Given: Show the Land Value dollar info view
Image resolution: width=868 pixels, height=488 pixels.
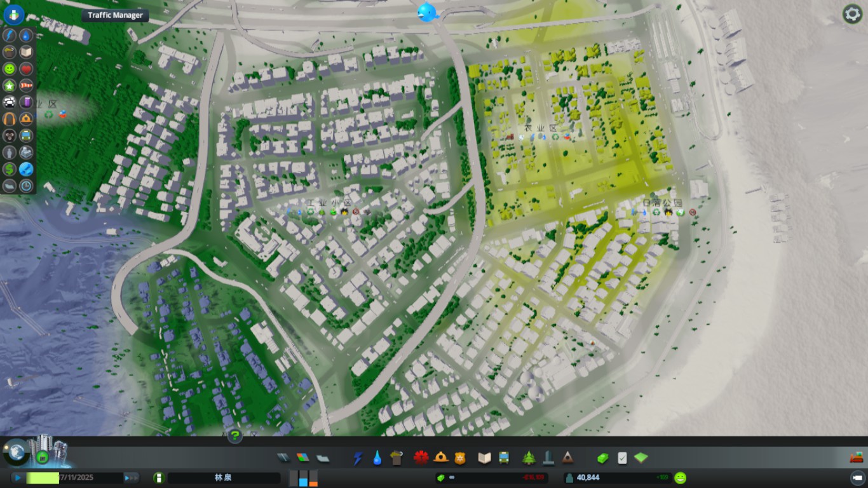Looking at the screenshot, I should point(9,169).
